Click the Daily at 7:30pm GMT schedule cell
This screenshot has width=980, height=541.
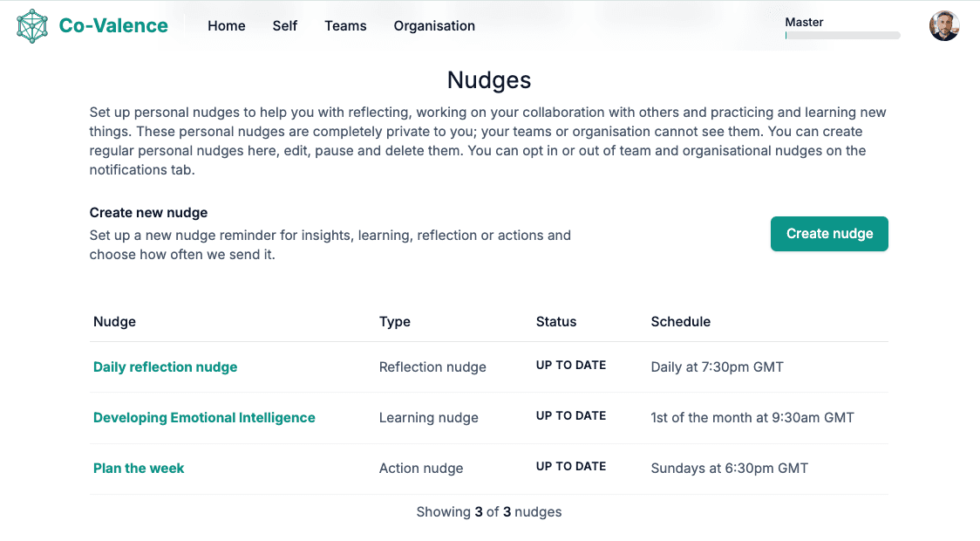click(x=718, y=367)
